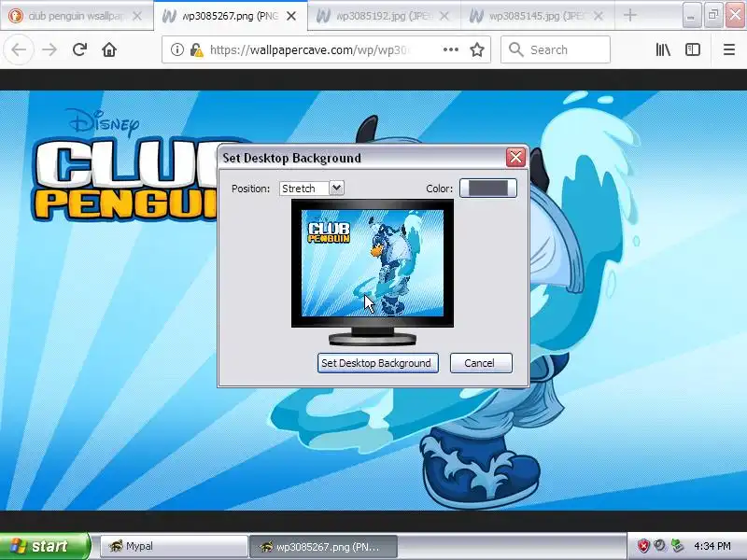This screenshot has width=747, height=560.
Task: Go forward with the forward arrow
Action: point(49,49)
